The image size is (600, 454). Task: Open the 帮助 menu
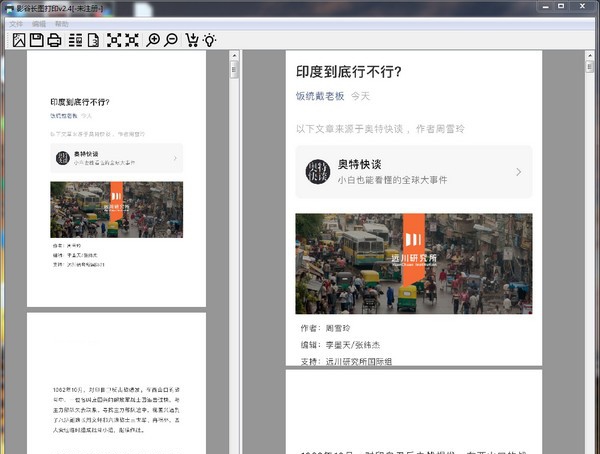(62, 22)
